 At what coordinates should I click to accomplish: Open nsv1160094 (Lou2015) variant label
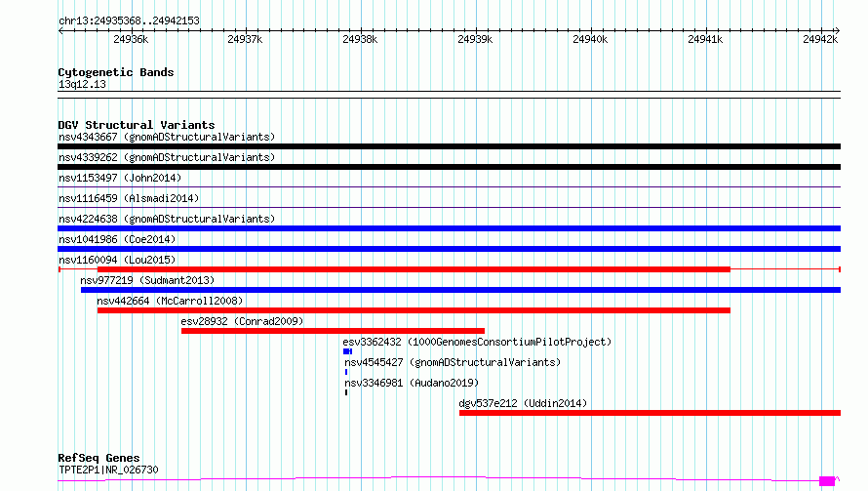[x=117, y=260]
